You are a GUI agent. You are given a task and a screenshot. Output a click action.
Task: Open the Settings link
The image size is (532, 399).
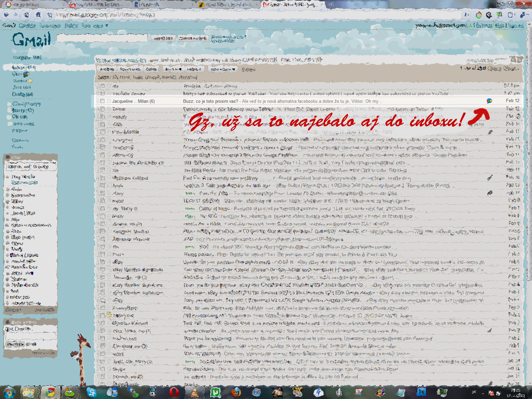(x=484, y=26)
